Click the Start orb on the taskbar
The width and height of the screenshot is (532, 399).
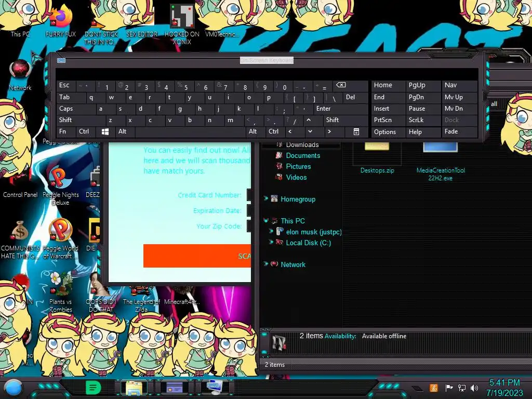[14, 388]
